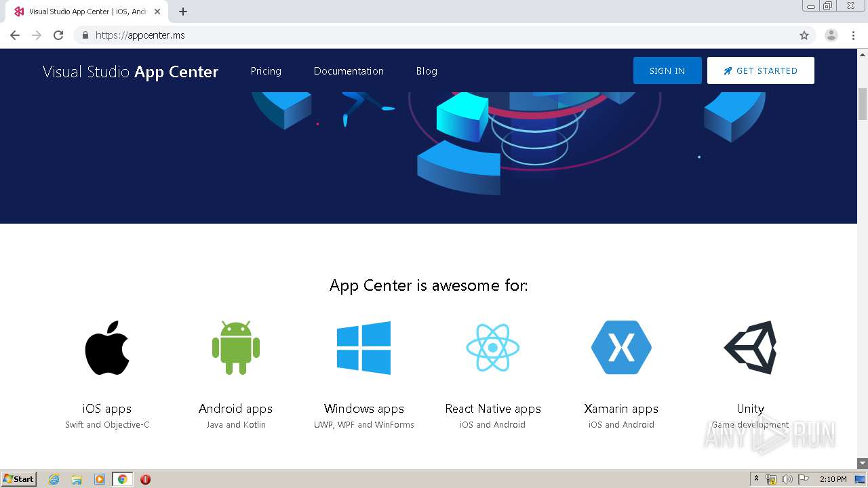Click the Android apps label
Screen dimensions: 868x488
[x=235, y=409]
